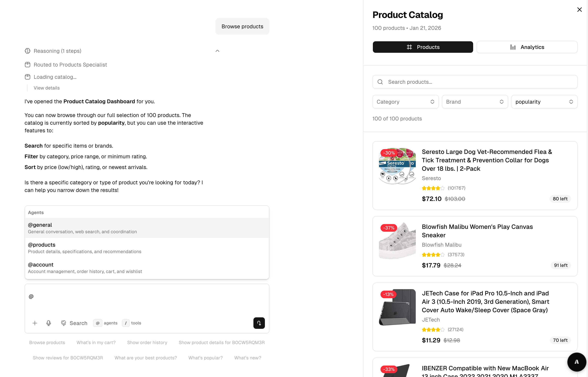Click the Seresto flea collar product thumbnail
This screenshot has width=588, height=377.
tap(397, 166)
